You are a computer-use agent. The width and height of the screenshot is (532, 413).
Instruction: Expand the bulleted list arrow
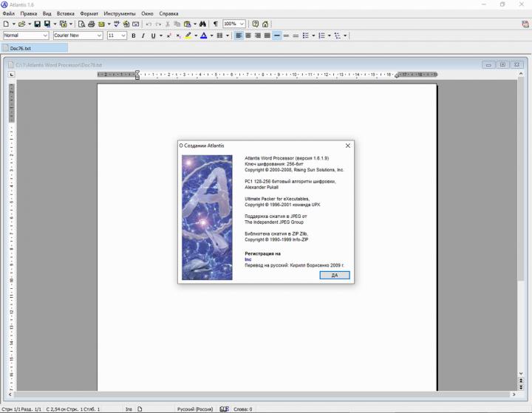313,35
